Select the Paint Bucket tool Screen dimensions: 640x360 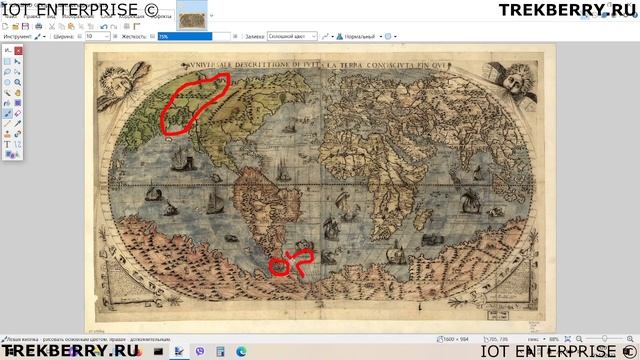click(x=7, y=103)
